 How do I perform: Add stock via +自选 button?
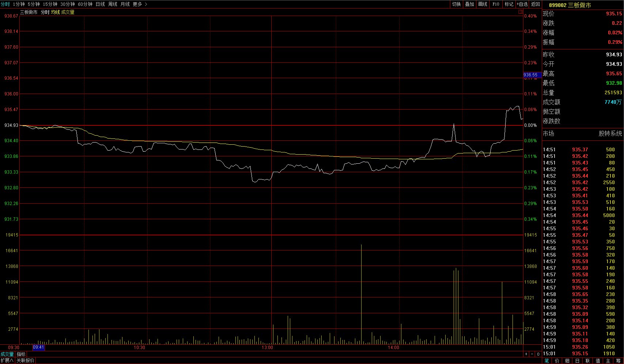522,4
